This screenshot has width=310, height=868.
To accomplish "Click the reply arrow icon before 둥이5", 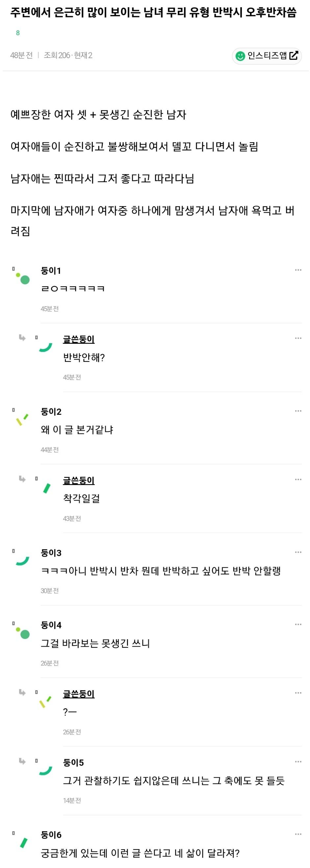I will (22, 761).
